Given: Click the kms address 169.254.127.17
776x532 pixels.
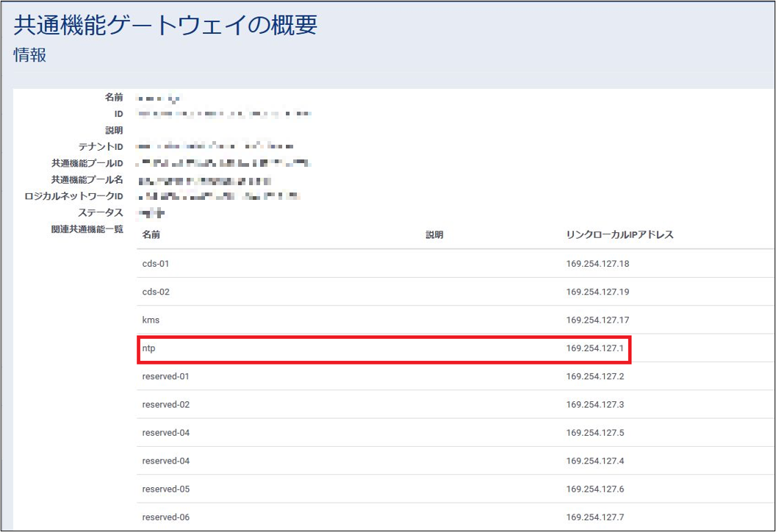Looking at the screenshot, I should pyautogui.click(x=597, y=320).
